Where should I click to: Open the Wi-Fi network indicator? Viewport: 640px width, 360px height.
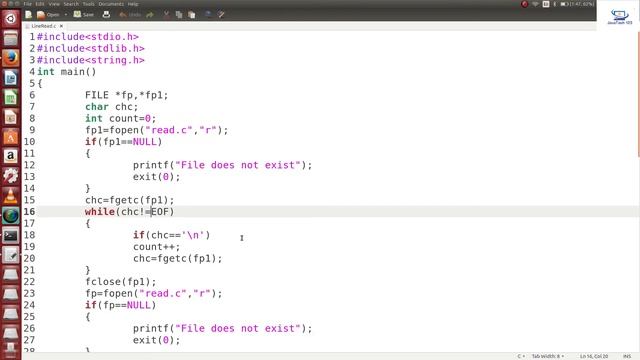coord(535,4)
